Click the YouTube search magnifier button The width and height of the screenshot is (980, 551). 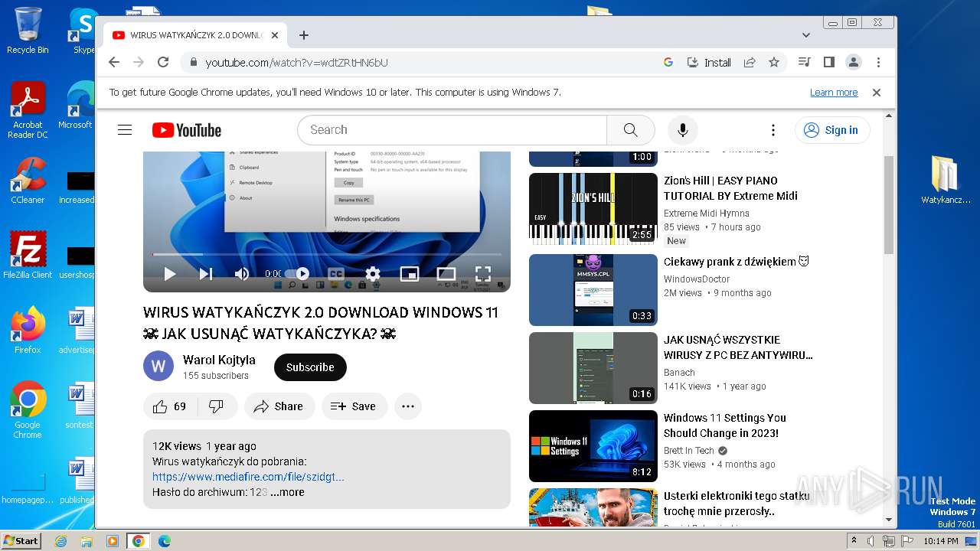(x=630, y=130)
